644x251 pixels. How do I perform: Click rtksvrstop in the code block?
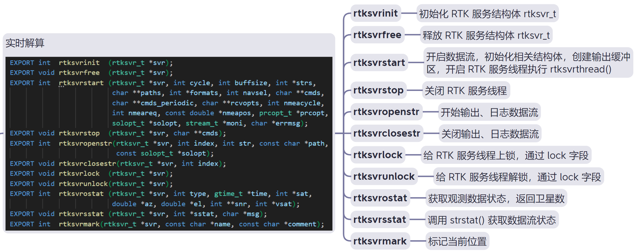pos(79,133)
